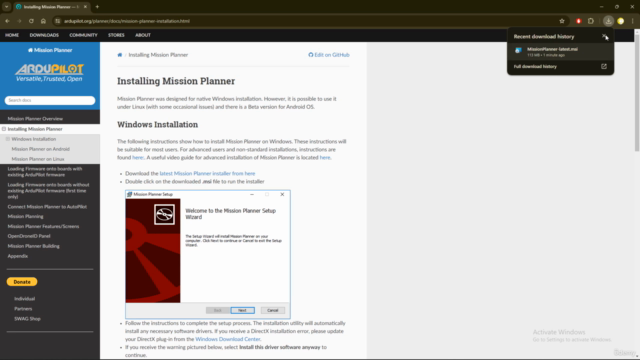Reload the current page
640x360 pixels.
(31, 21)
